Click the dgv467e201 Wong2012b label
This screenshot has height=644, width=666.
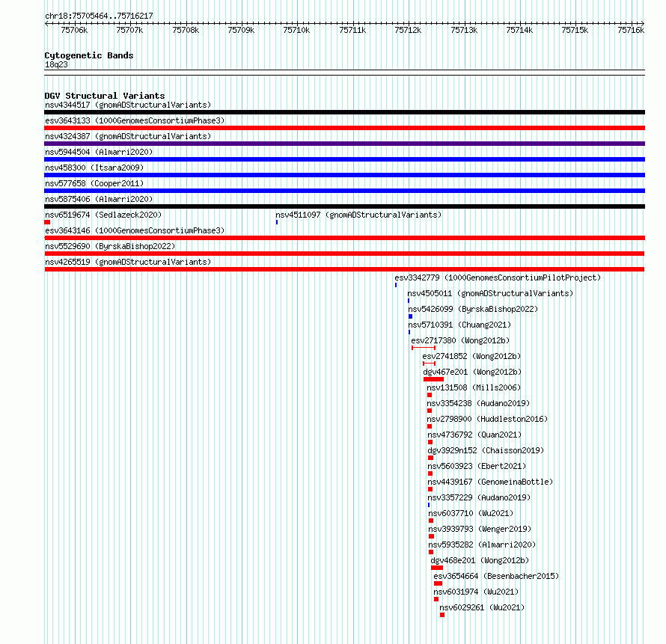click(x=472, y=372)
